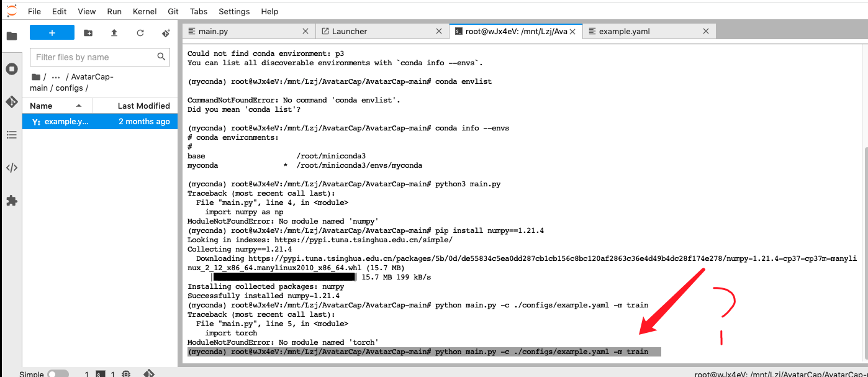Click the last terminal command line
This screenshot has height=377, width=868.
point(424,352)
